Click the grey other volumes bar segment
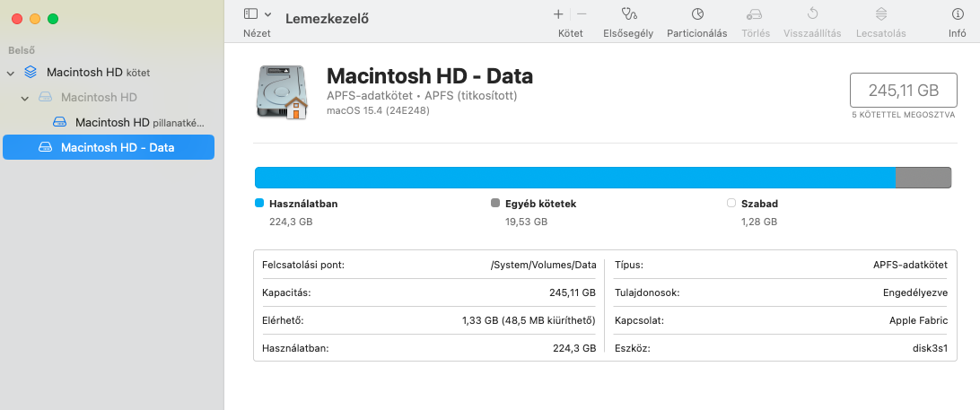The height and width of the screenshot is (410, 980). click(923, 178)
